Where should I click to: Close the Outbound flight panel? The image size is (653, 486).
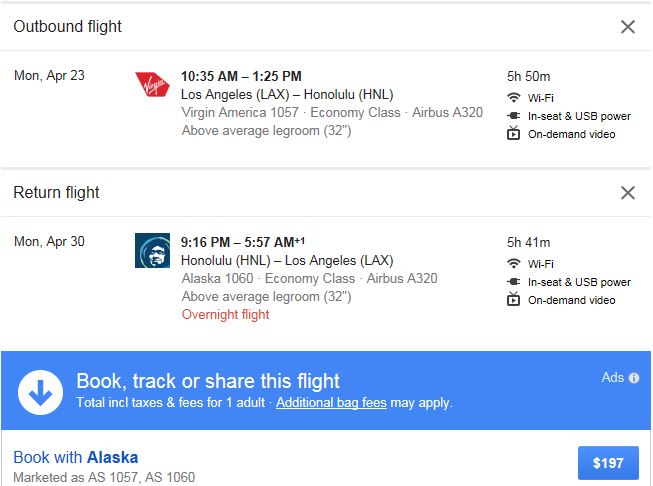(628, 27)
